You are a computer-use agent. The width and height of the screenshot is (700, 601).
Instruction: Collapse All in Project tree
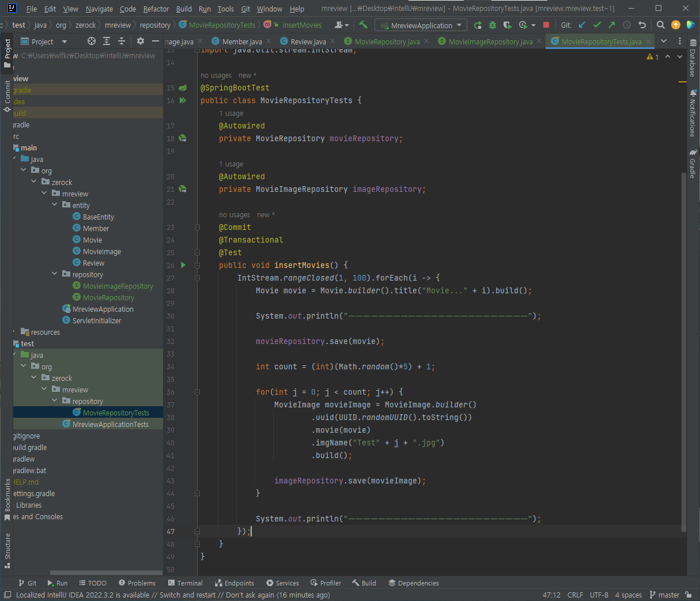122,41
